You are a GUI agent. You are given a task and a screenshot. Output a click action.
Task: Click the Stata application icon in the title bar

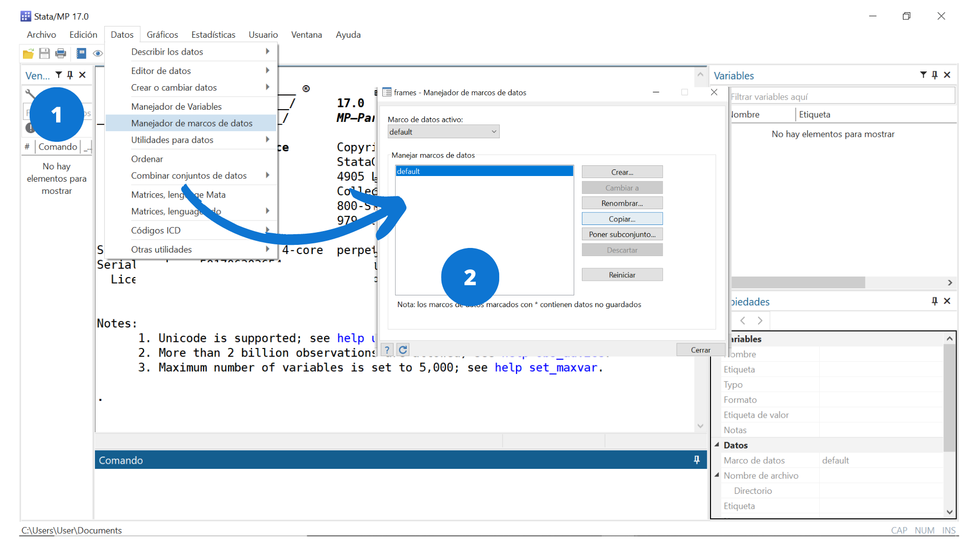pyautogui.click(x=26, y=16)
